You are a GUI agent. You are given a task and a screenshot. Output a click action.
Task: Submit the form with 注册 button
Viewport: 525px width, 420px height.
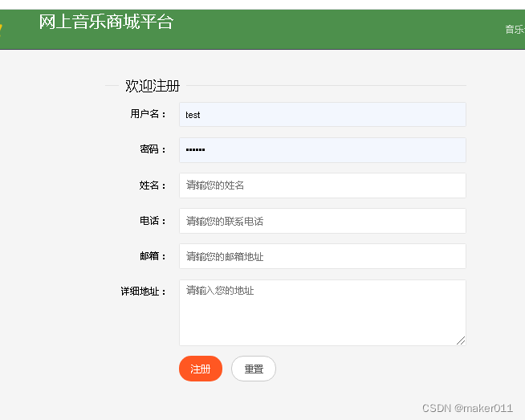coord(201,369)
